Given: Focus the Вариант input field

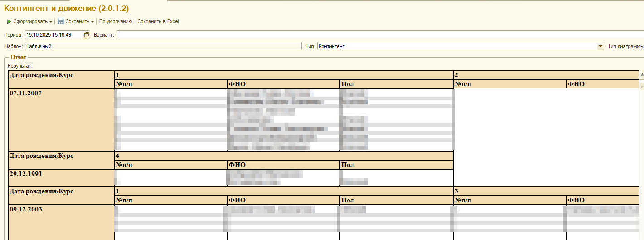Looking at the screenshot, I should coord(363,35).
